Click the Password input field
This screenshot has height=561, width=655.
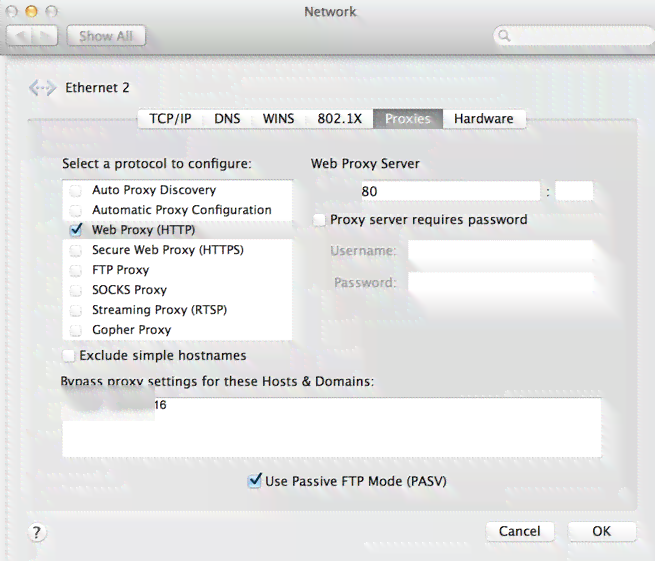click(500, 283)
